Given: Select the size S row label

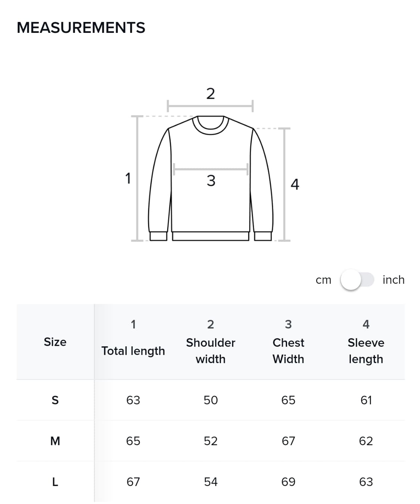Looking at the screenshot, I should (55, 400).
